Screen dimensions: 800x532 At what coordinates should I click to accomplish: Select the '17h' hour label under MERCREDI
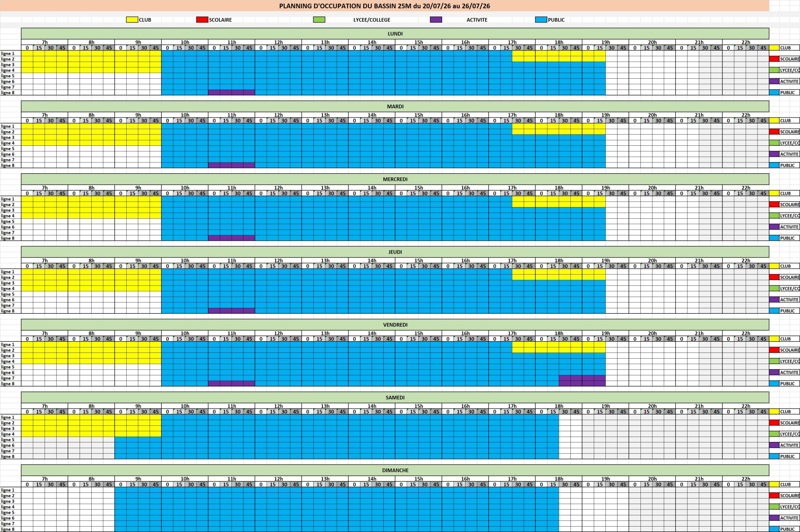512,188
